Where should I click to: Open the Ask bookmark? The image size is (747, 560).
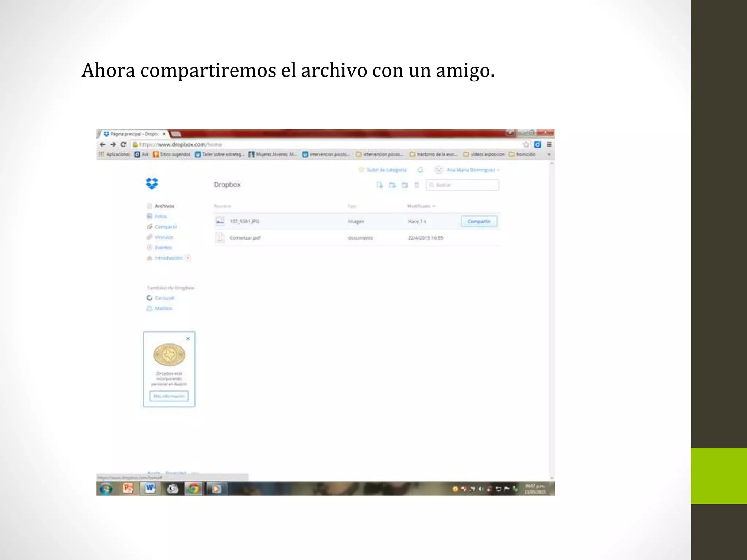coord(142,155)
